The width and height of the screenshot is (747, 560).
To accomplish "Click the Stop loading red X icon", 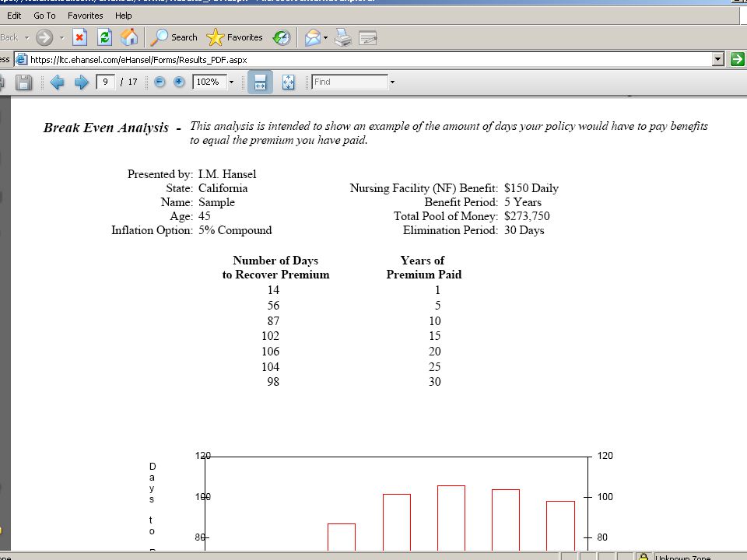I will [79, 37].
